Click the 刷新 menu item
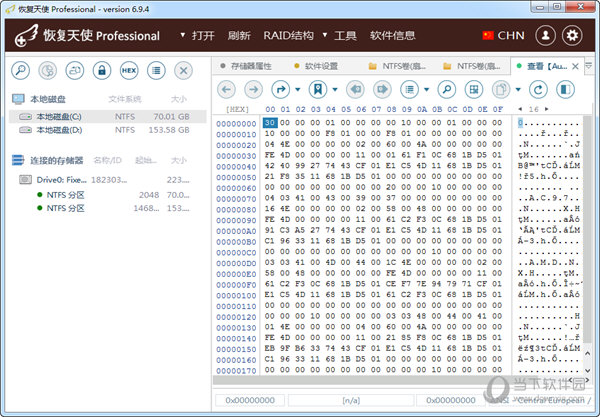The image size is (600, 417). 239,36
